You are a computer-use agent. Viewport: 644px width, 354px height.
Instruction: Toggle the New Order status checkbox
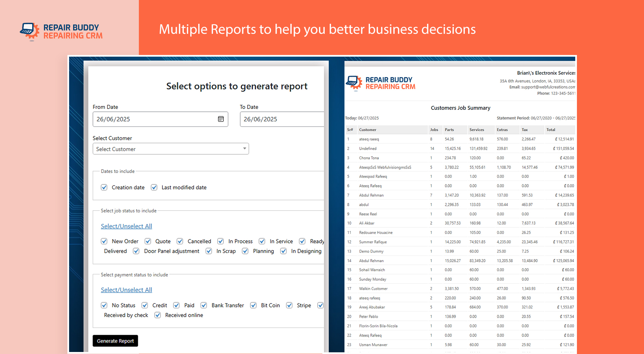point(104,241)
